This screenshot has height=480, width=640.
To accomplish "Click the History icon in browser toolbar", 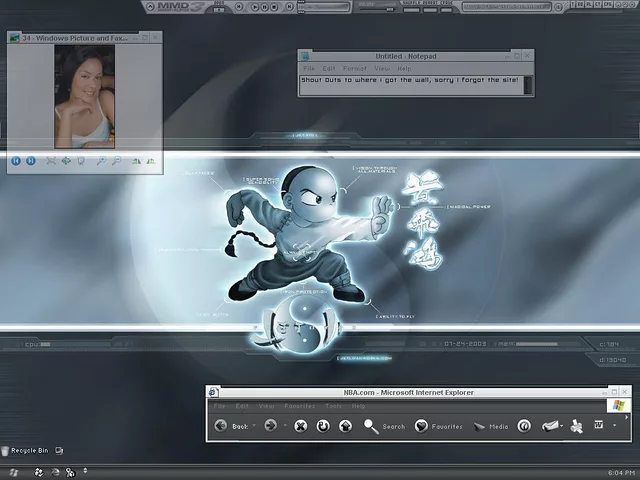I will click(x=523, y=426).
